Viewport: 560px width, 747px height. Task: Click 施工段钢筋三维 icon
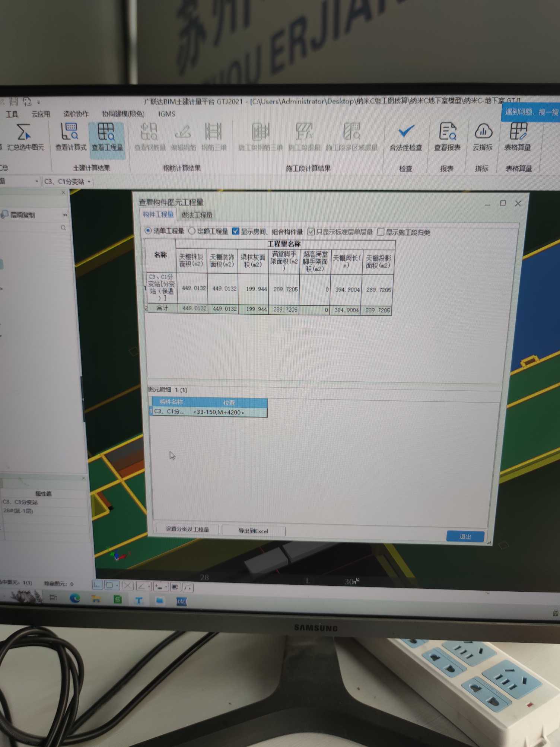point(260,132)
